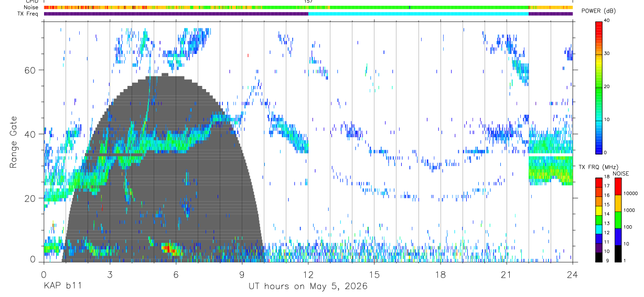Viewport: 644px width, 297px height.
Task: Pick the blue segment of the NOISE colorbar
Action: coord(617,236)
